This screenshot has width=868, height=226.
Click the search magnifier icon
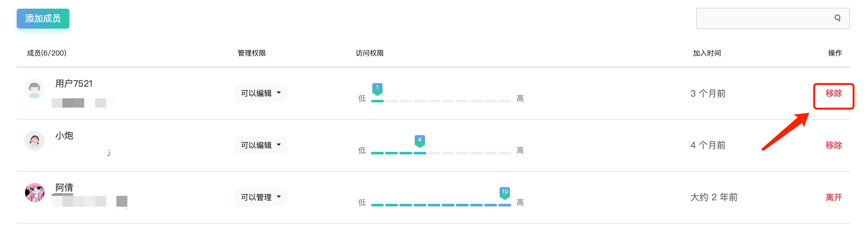[837, 18]
